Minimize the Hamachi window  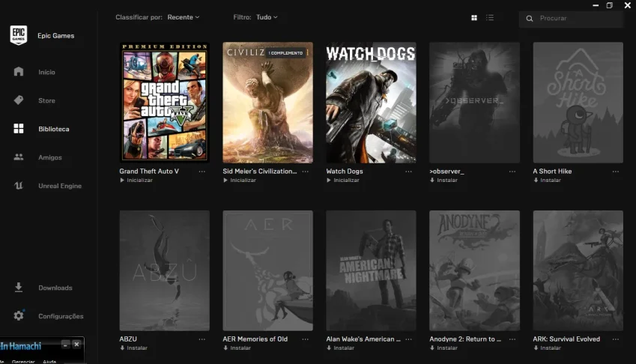65,345
